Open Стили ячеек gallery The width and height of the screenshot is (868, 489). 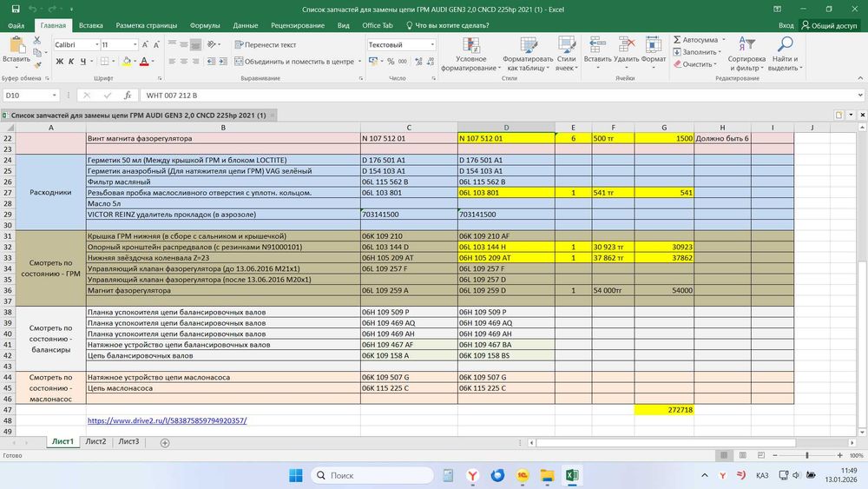click(x=566, y=54)
